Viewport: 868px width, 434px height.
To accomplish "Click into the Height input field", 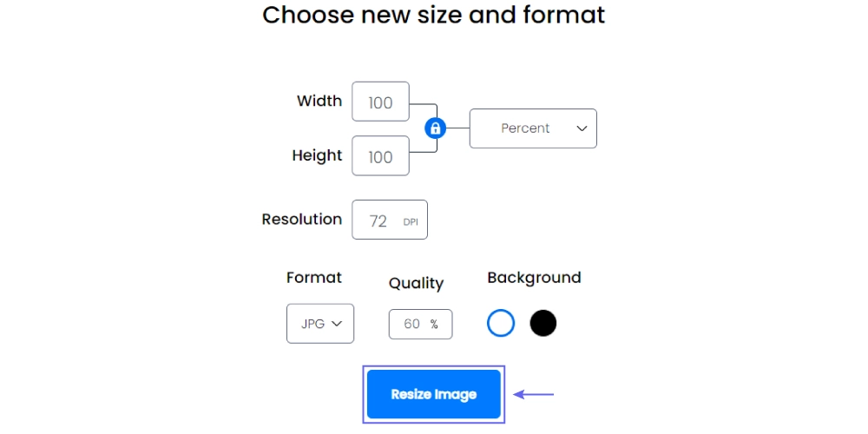I will point(380,156).
